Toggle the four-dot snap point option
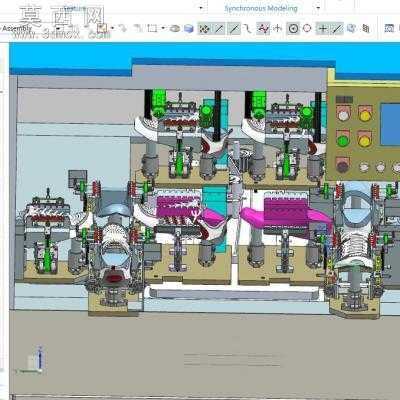Image resolution: width=400 pixels, height=400 pixels. [204, 29]
